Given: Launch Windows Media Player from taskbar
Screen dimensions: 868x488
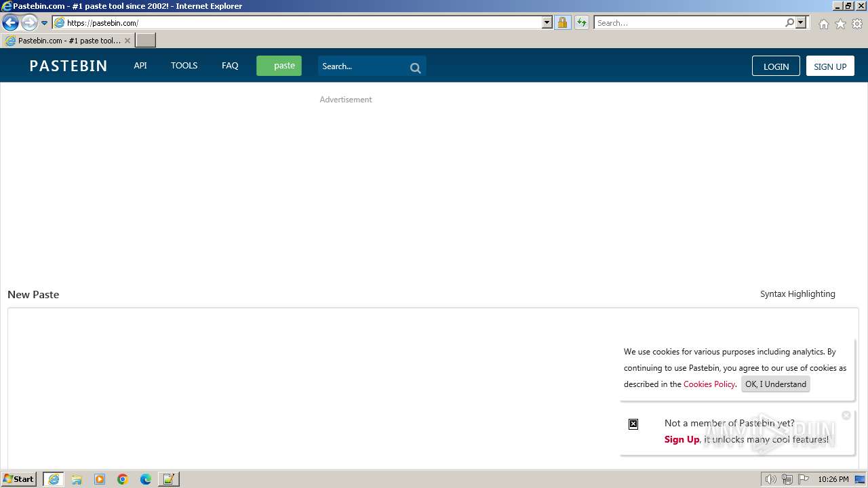Looking at the screenshot, I should coord(100,479).
